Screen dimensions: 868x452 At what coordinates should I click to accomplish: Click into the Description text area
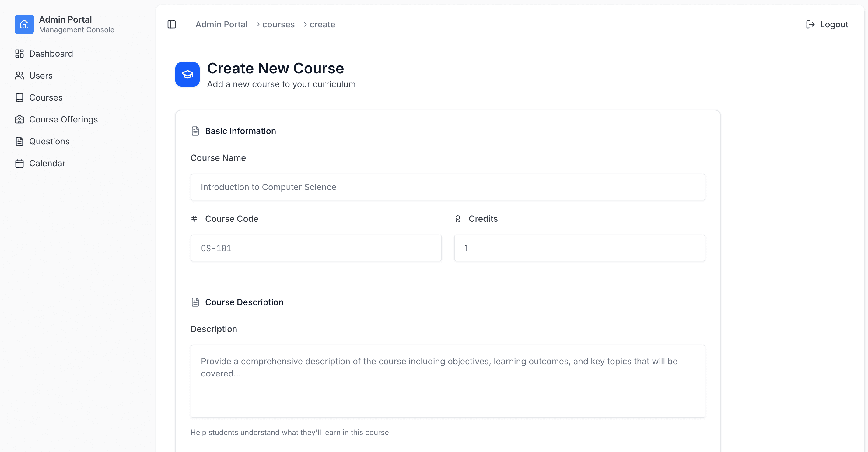(447, 381)
